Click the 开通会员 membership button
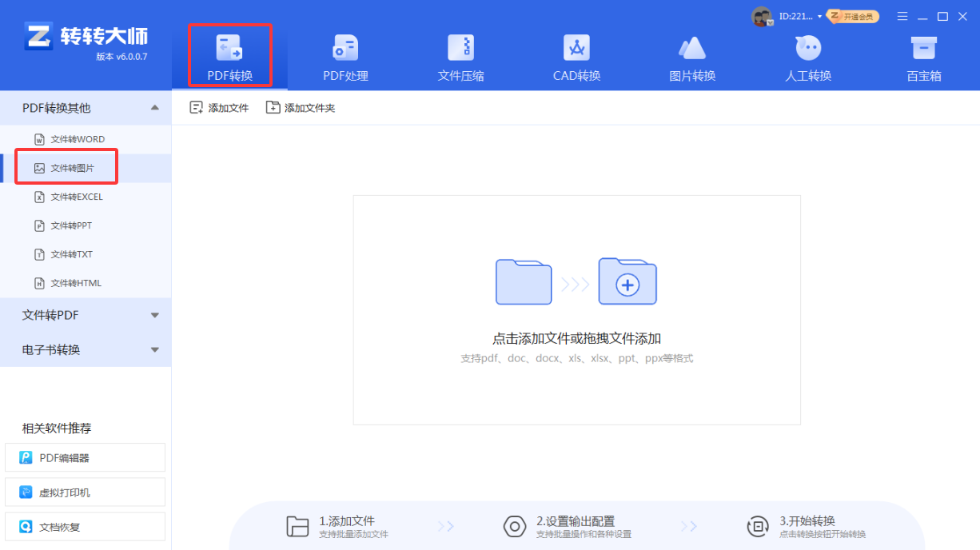This screenshot has width=980, height=550. (x=853, y=16)
